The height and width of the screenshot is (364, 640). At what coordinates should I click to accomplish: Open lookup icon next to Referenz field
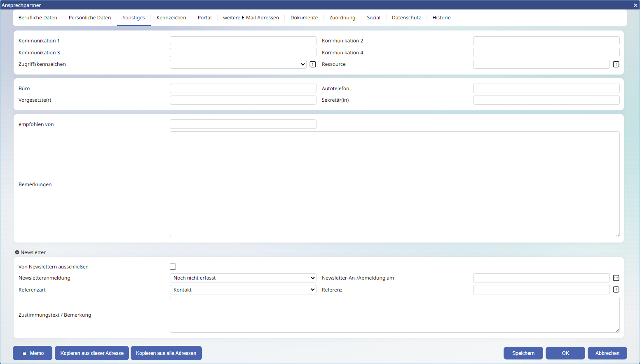(x=616, y=289)
